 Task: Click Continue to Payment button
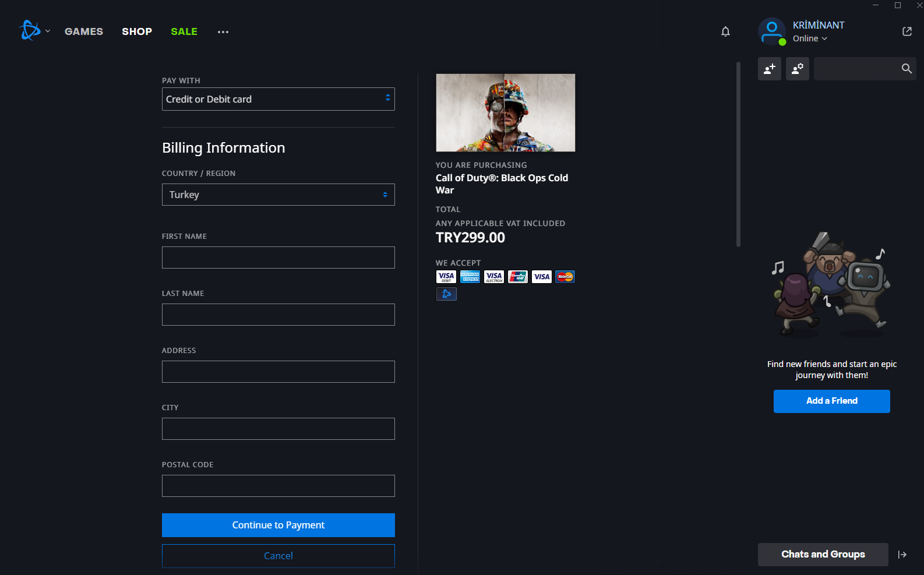click(x=278, y=525)
